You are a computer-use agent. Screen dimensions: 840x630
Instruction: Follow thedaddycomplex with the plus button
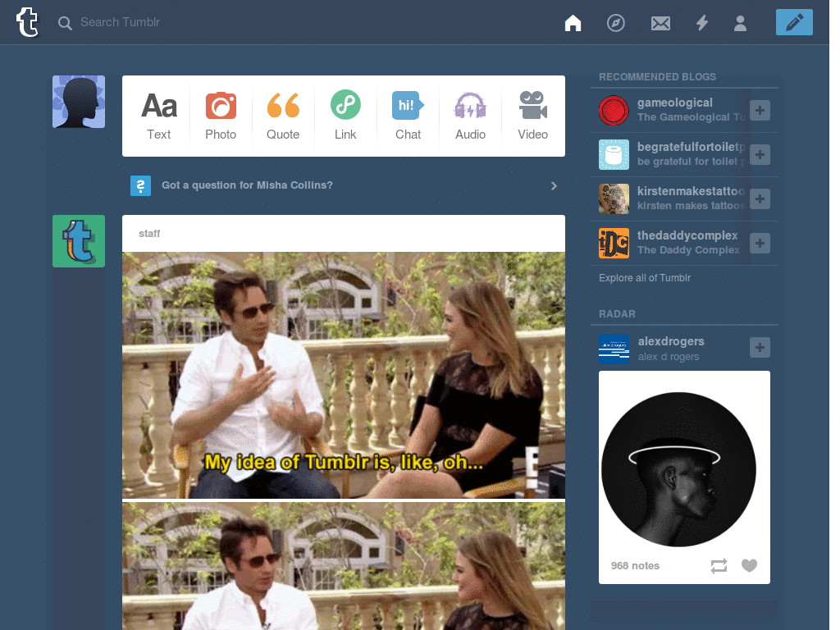coord(760,243)
